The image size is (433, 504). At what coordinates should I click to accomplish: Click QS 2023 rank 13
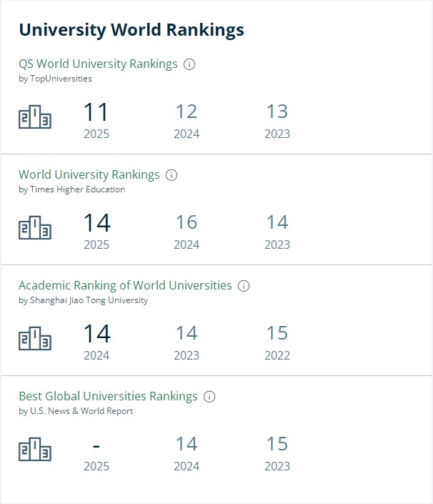277,112
